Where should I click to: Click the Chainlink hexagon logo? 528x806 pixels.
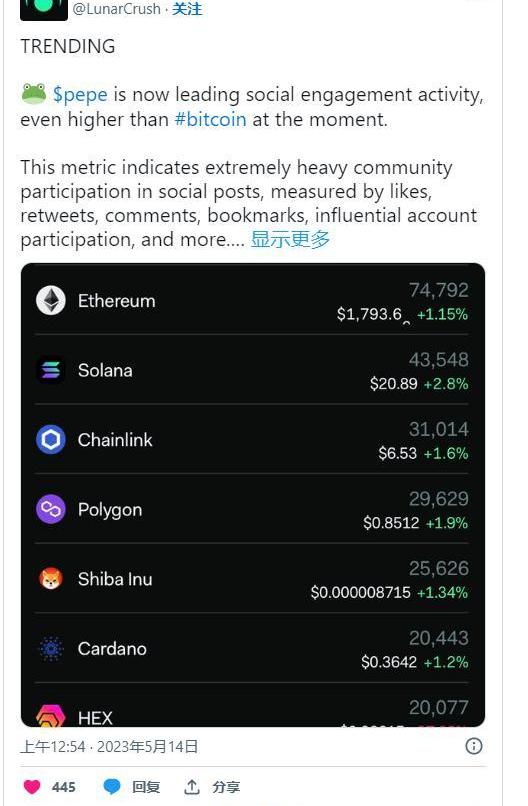click(x=51, y=439)
